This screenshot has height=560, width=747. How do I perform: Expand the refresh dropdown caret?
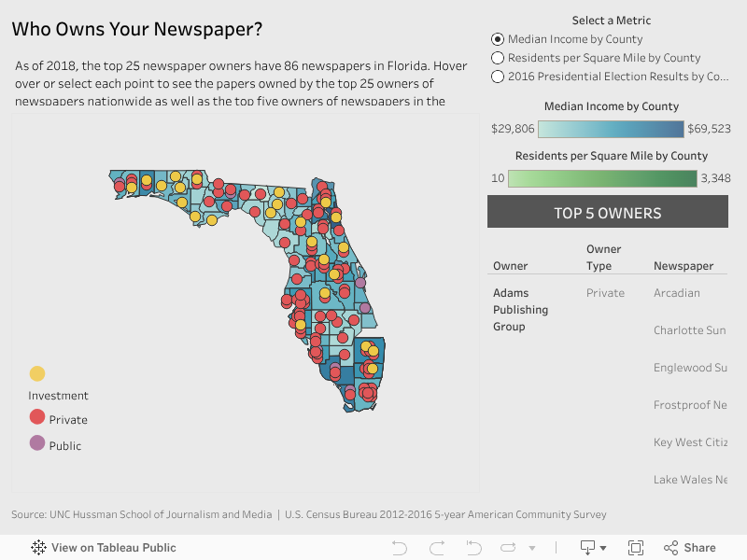532,549
